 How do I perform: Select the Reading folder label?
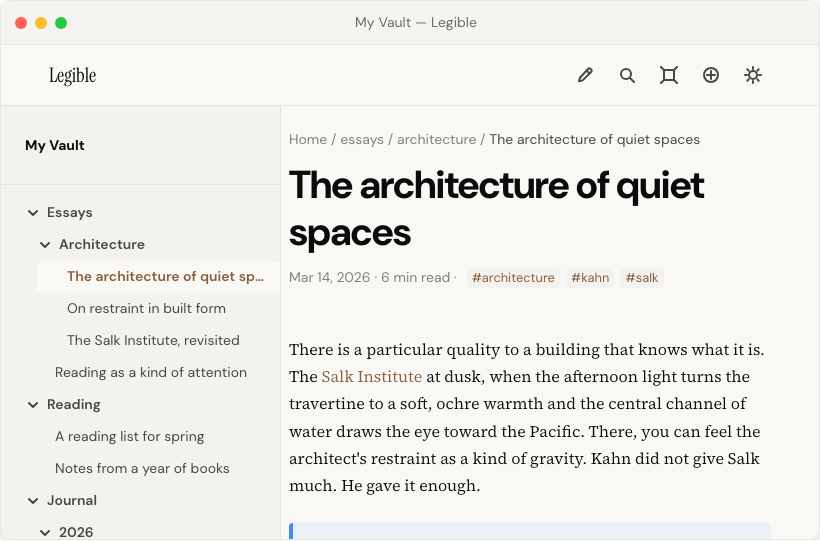[x=74, y=404]
